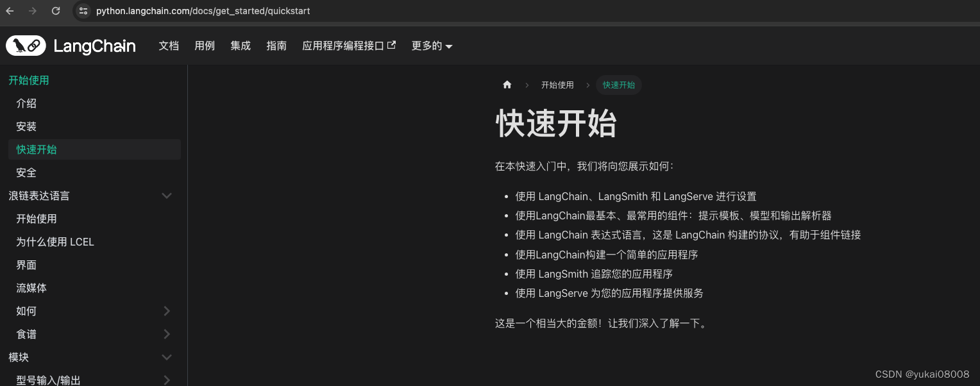Click the home icon in the breadcrumb
980x386 pixels.
tap(507, 85)
